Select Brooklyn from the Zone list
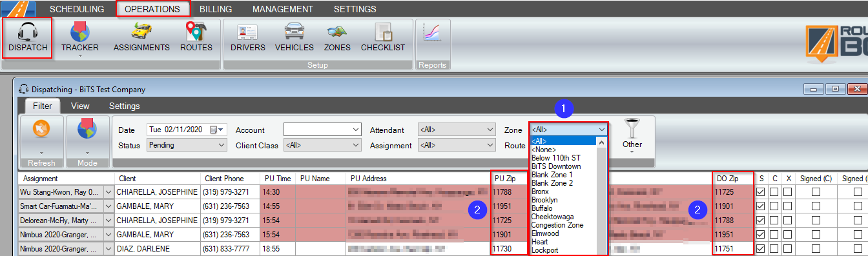868x256 pixels. pos(544,200)
